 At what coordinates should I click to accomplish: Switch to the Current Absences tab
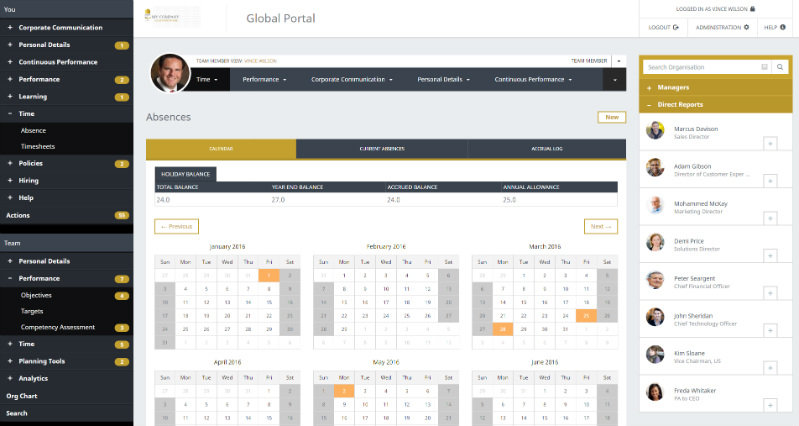pos(382,149)
